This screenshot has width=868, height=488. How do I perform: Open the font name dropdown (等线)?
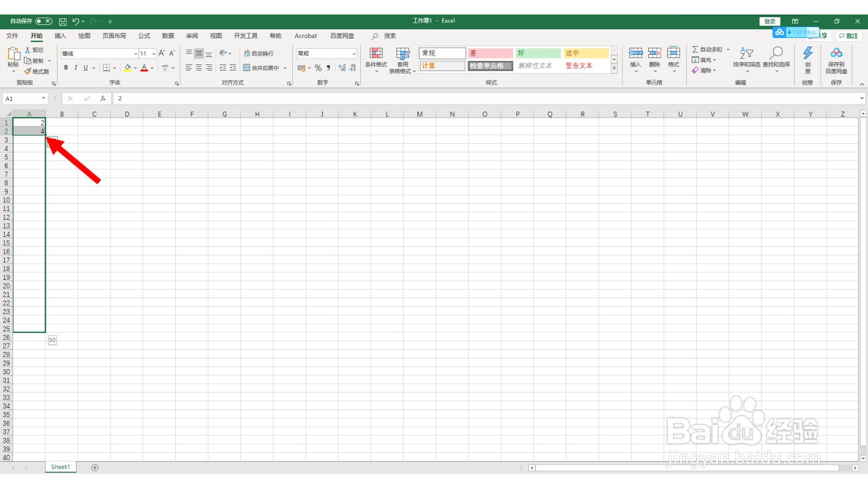[x=136, y=54]
